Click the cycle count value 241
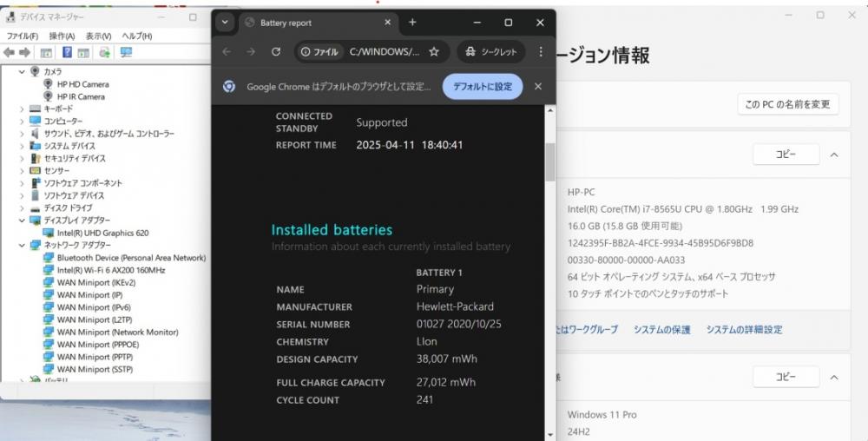This screenshot has height=441, width=868. point(424,399)
